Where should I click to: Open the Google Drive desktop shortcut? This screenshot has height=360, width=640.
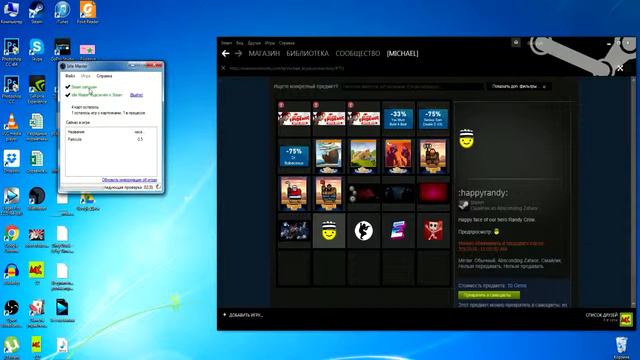coord(87,202)
